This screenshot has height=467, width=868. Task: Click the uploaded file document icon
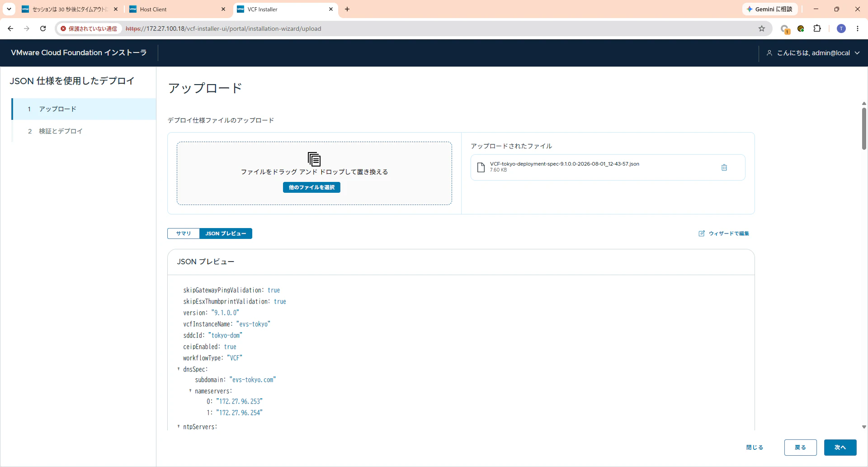(x=481, y=167)
